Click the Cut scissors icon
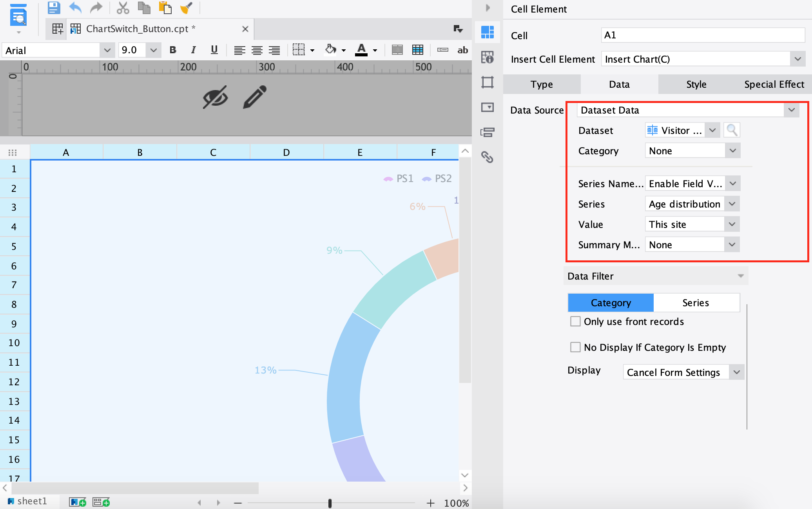The height and width of the screenshot is (509, 812). coord(123,7)
